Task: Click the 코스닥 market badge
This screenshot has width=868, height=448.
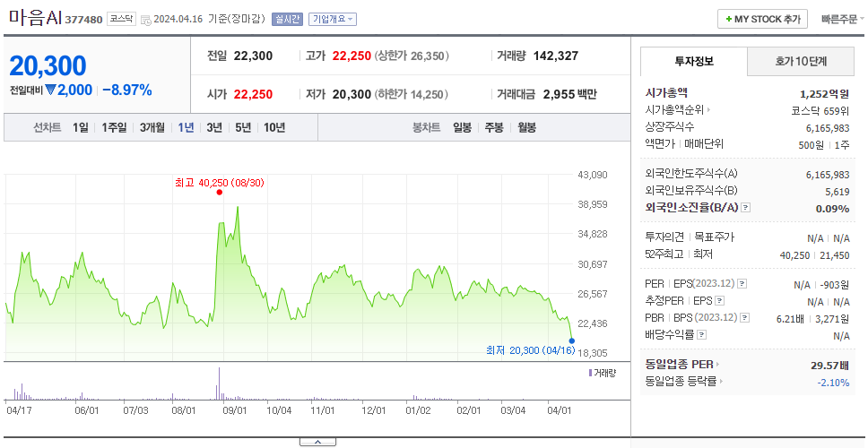Action: click(x=121, y=19)
